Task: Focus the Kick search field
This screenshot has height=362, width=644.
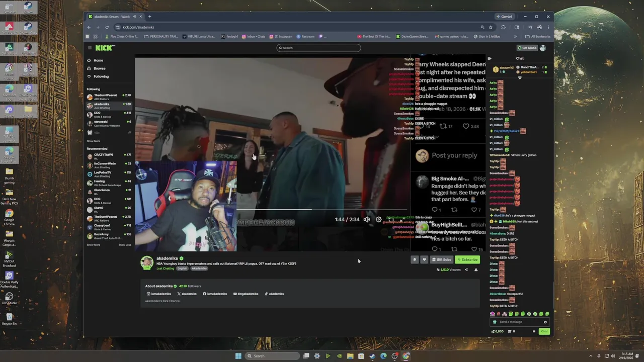Action: (318, 48)
